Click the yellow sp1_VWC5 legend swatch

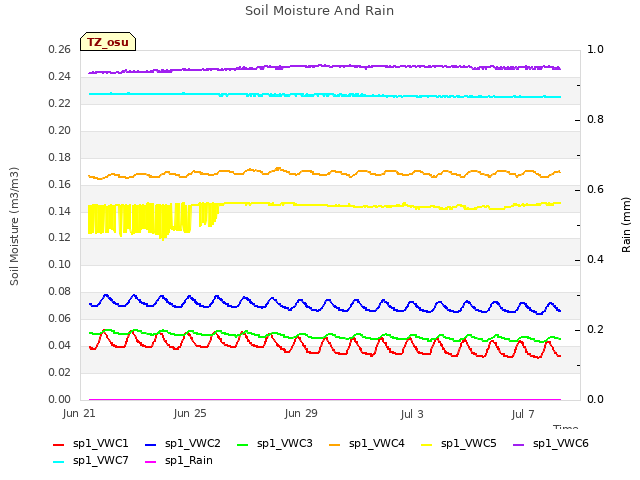(427, 445)
